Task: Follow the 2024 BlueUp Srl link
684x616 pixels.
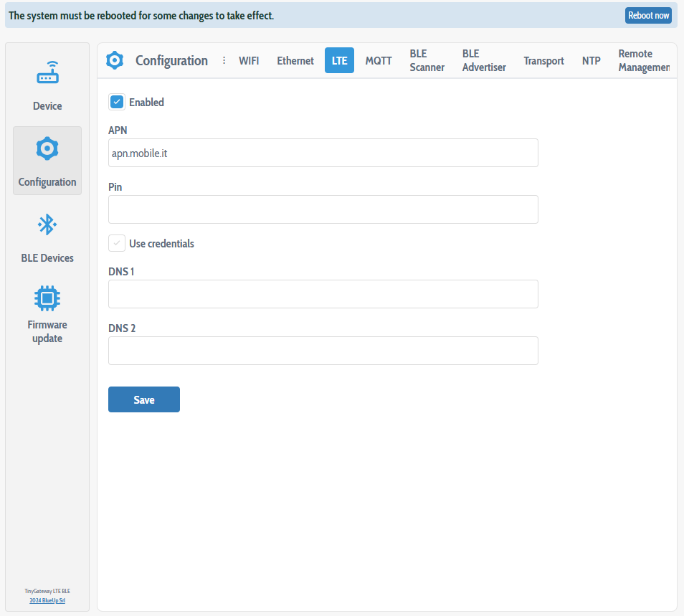Action: point(47,600)
